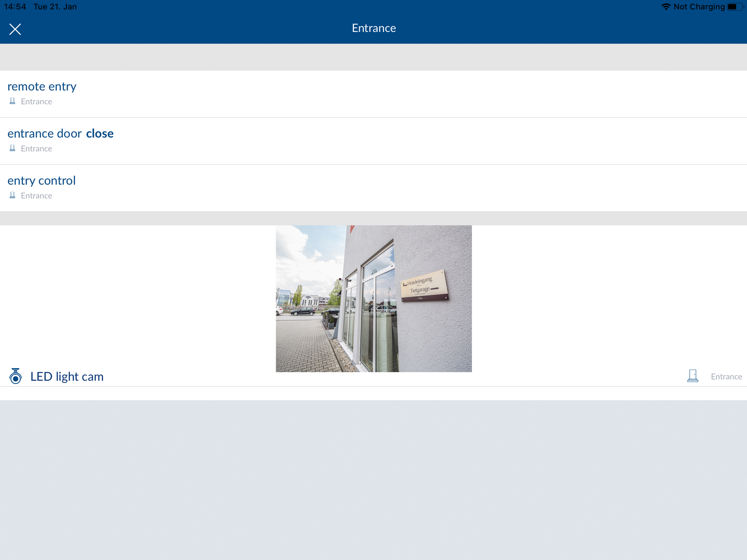Click the door icon under remote entry

coord(13,101)
